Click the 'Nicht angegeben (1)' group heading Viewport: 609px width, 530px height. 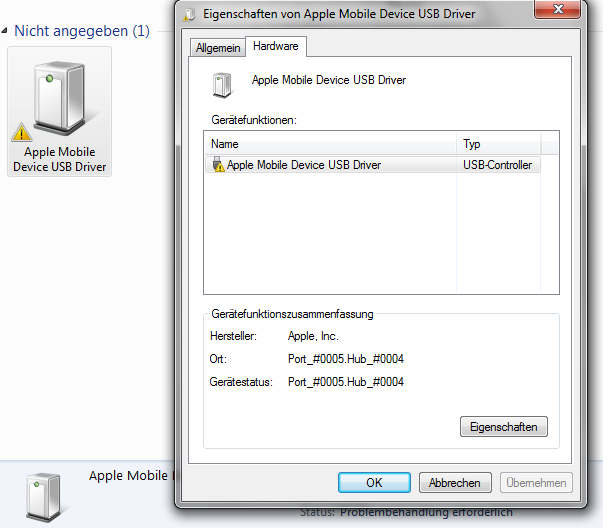pyautogui.click(x=81, y=31)
